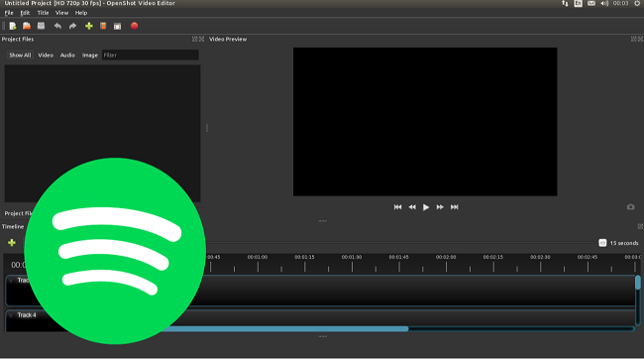Collapse Track 4 using its arrow
The width and height of the screenshot is (644, 359).
click(x=11, y=315)
